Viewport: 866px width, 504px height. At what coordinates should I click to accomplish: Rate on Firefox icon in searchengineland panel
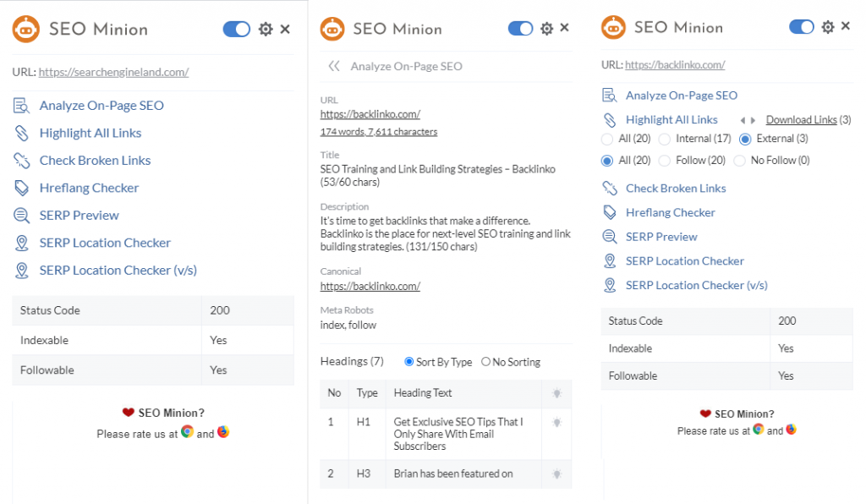pos(223,431)
